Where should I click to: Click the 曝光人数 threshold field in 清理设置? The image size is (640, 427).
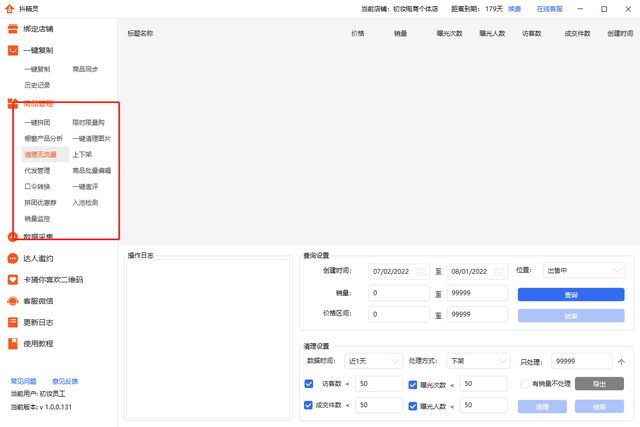(x=483, y=405)
